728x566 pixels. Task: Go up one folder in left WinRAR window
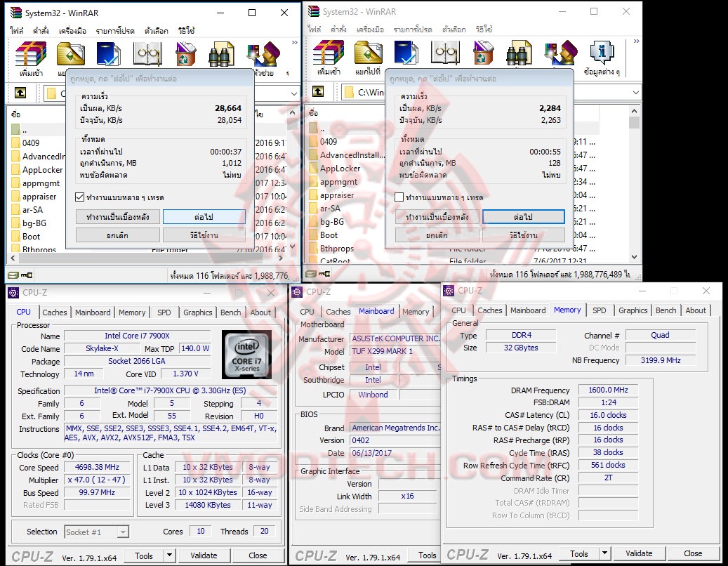click(x=20, y=93)
